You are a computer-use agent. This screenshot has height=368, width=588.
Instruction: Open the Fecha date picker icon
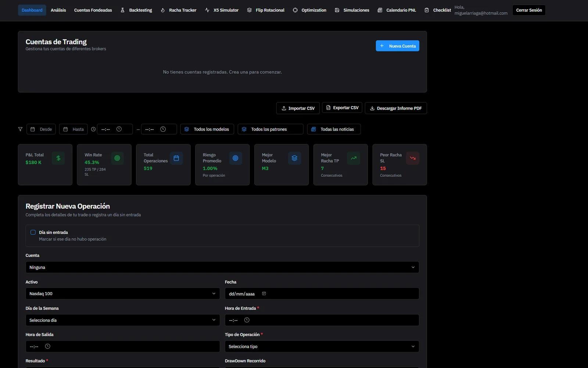click(264, 294)
